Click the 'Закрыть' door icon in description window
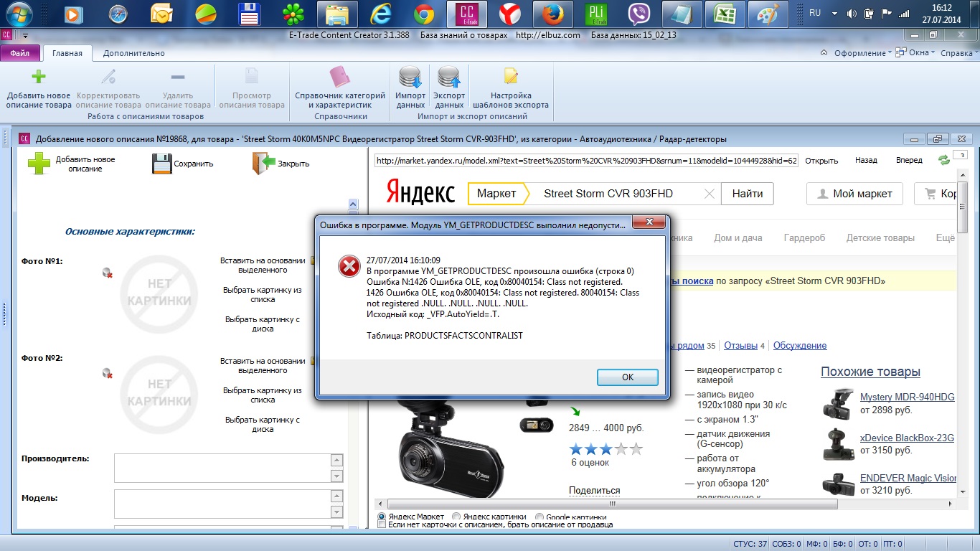 point(264,164)
